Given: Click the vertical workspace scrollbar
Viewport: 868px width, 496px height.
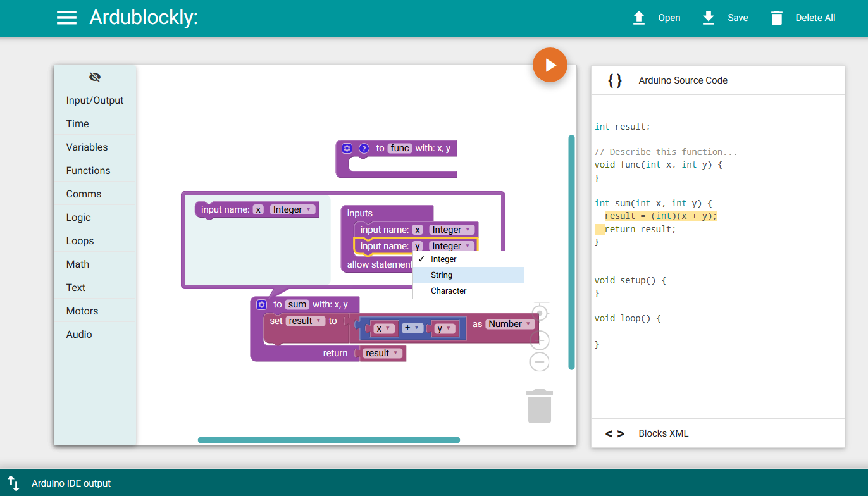Looking at the screenshot, I should click(x=572, y=252).
